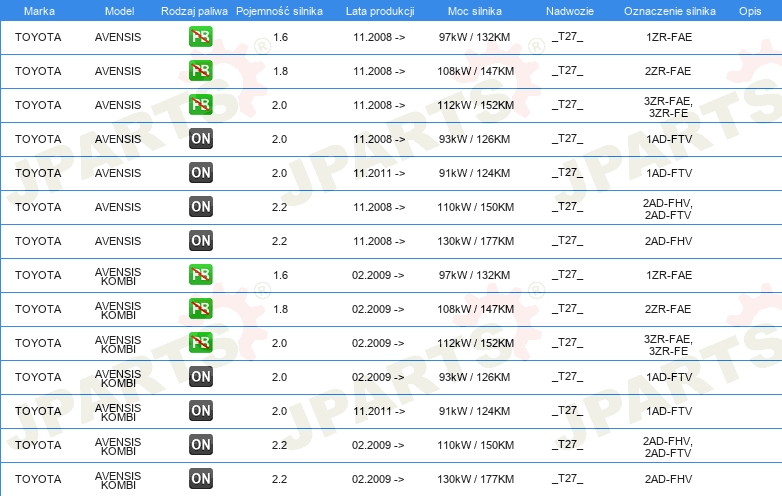Click petrol icon in Avensis Kombi 1.6 row
Image resolution: width=782 pixels, height=496 pixels.
click(x=200, y=275)
